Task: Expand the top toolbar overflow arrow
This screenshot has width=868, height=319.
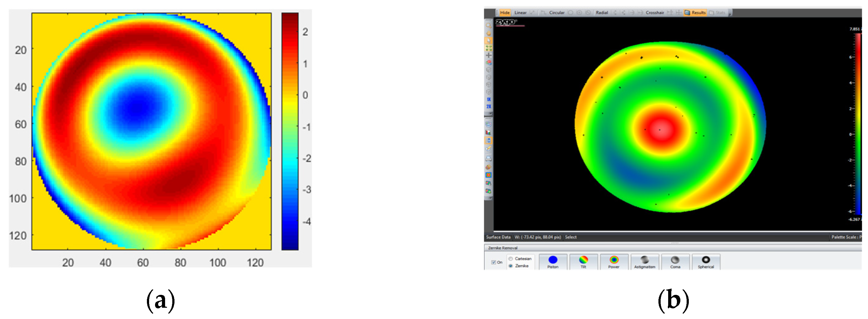Action: [730, 13]
